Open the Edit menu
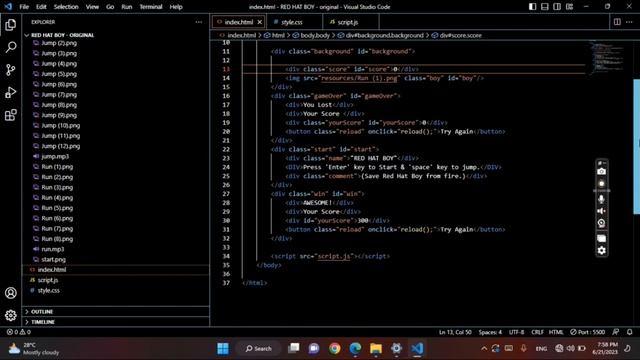Screen dimensions: 640x360 [x=41, y=7]
